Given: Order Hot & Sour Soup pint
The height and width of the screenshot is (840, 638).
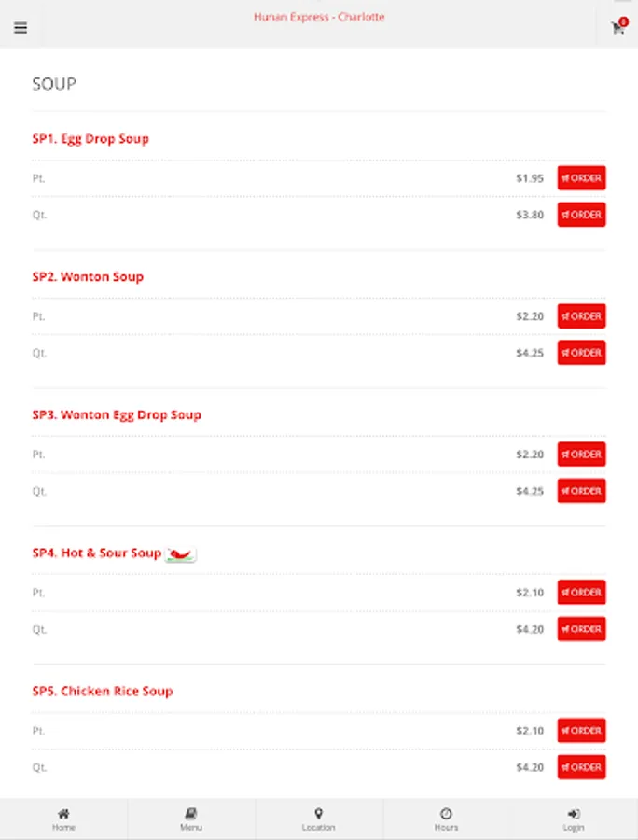Looking at the screenshot, I should 581,593.
